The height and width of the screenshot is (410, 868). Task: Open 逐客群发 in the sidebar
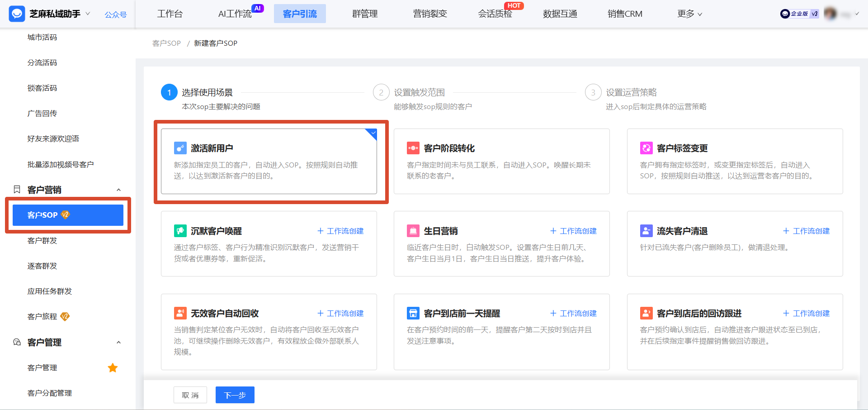42,266
